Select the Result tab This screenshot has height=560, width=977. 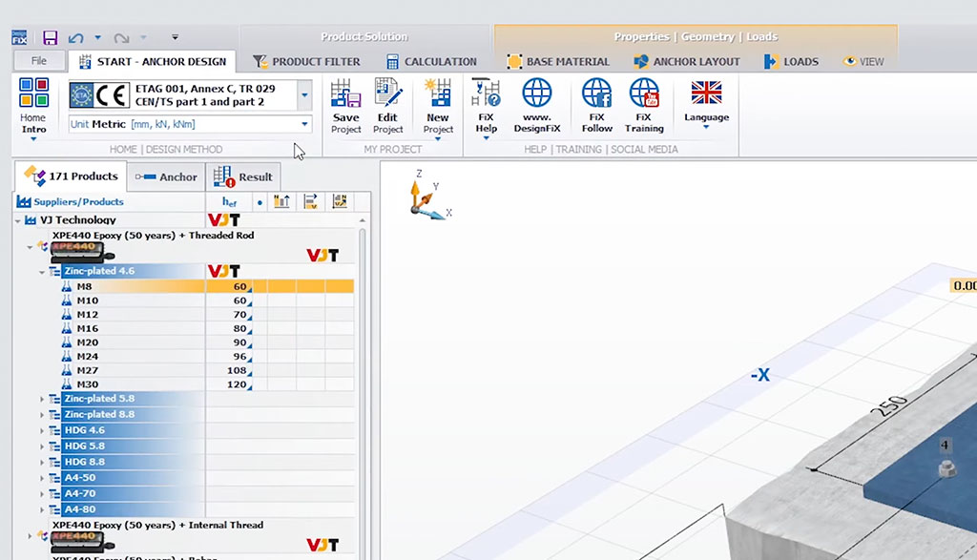[x=242, y=176]
